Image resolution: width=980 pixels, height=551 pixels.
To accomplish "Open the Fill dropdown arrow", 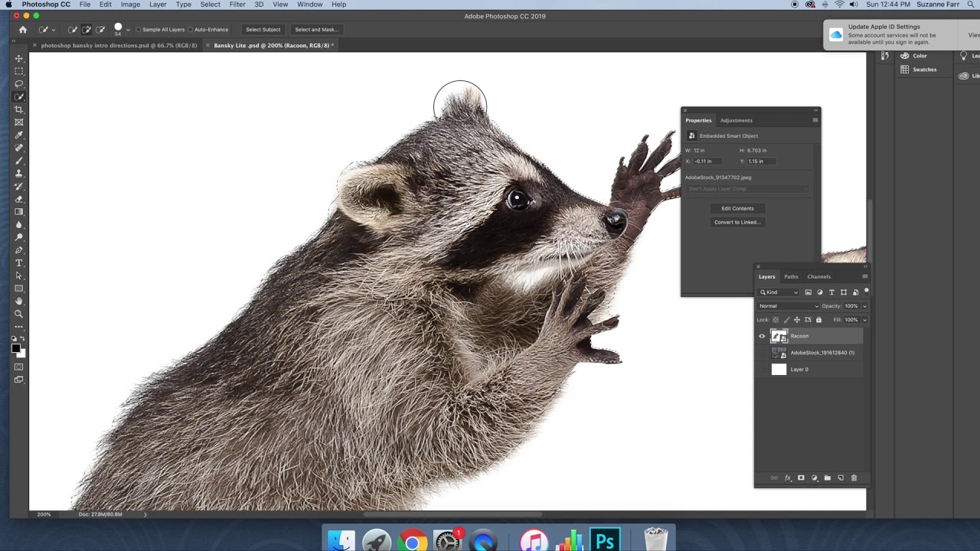I will pos(864,320).
